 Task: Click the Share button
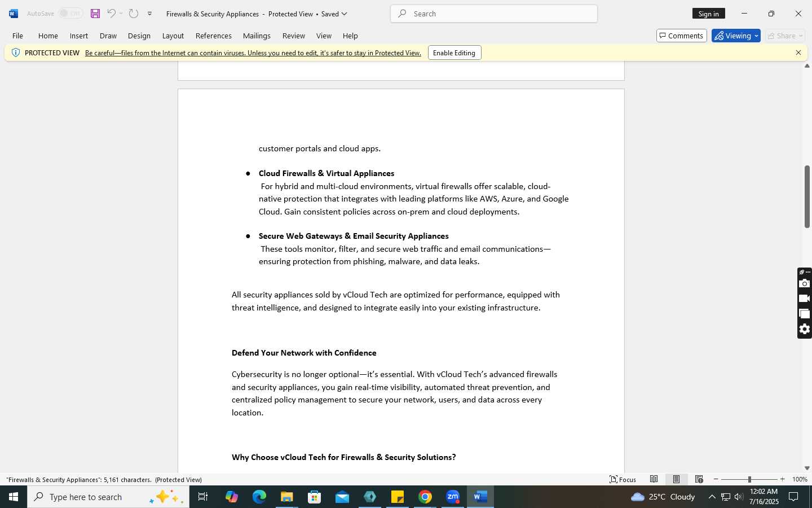pyautogui.click(x=785, y=36)
